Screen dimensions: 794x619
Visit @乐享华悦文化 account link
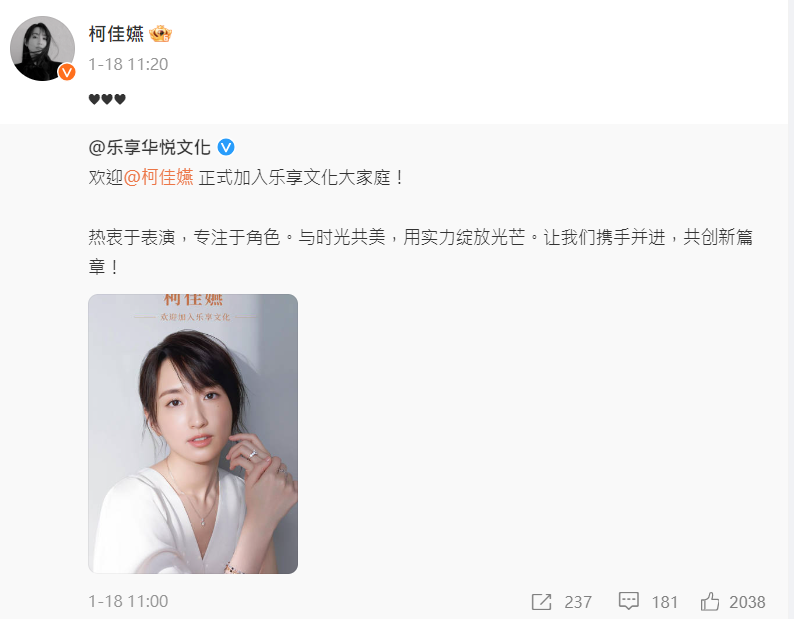coord(149,147)
